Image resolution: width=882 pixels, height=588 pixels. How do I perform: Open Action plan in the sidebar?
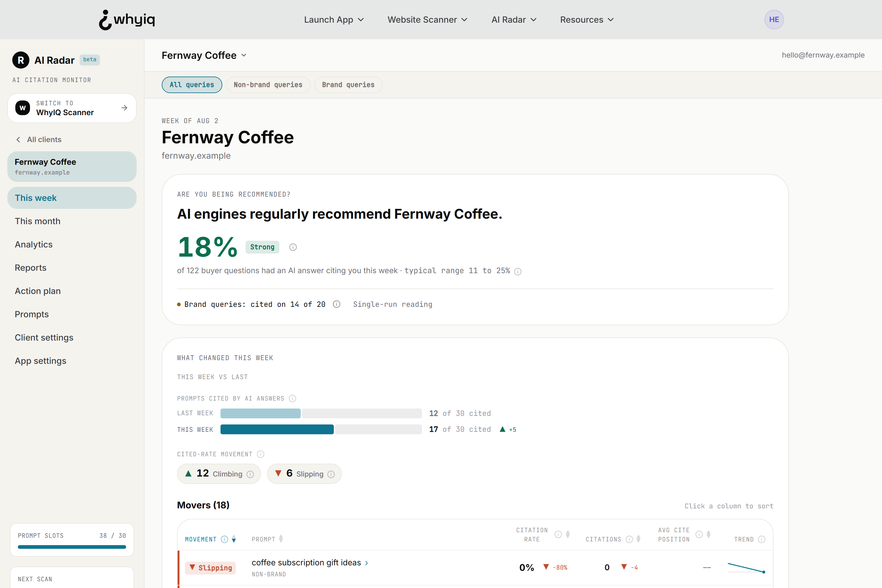click(x=72, y=291)
